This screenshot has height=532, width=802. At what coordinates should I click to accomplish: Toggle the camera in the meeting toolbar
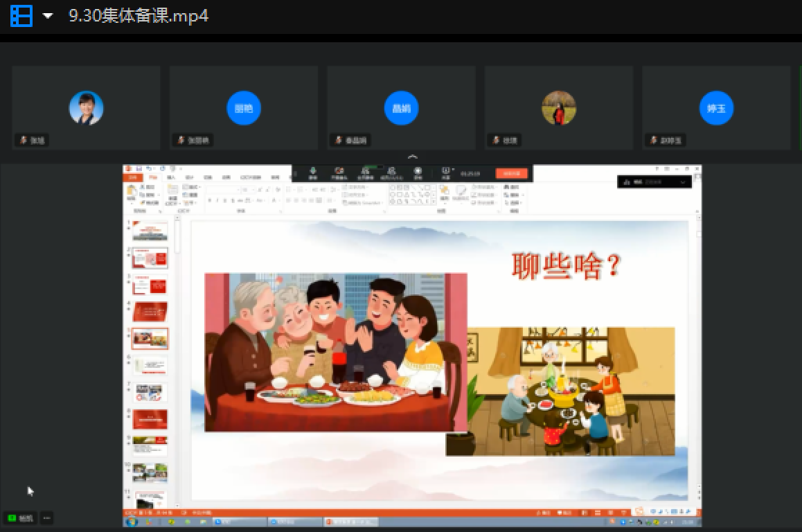(x=339, y=172)
